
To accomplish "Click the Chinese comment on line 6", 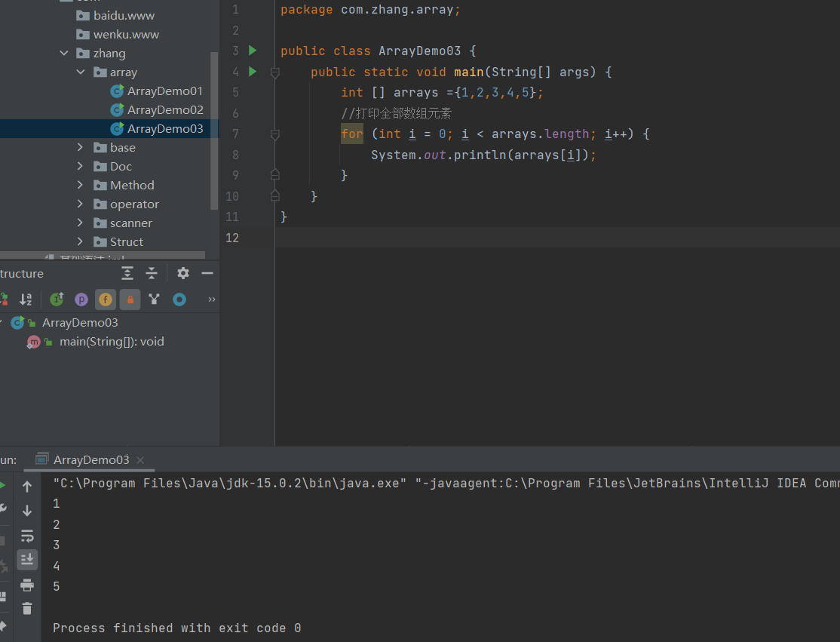I will click(397, 114).
